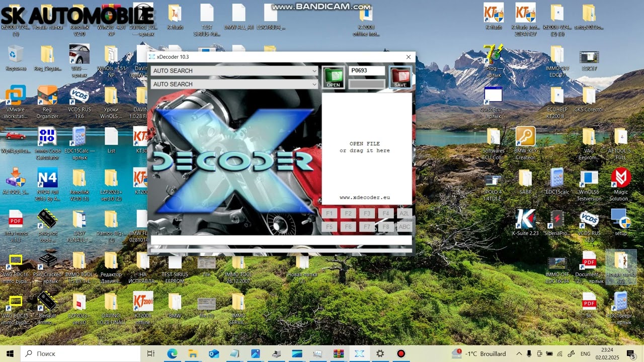The image size is (644, 362).
Task: Select CursoEcu shortcut icon
Action: [x=493, y=103]
